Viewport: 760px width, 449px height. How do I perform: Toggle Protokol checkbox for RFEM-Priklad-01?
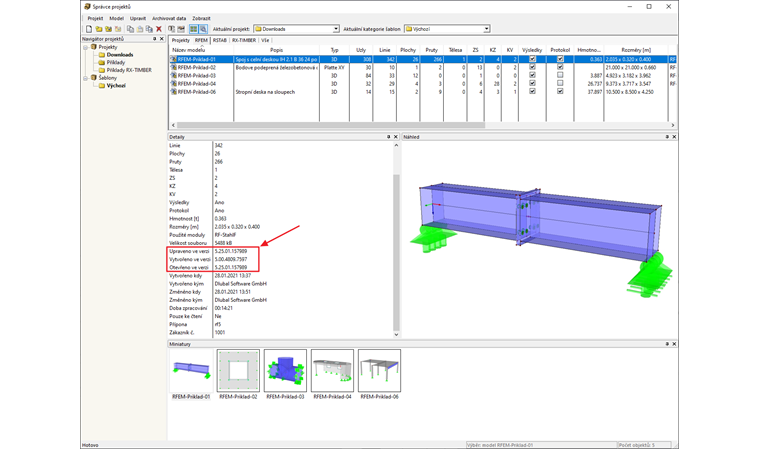560,59
